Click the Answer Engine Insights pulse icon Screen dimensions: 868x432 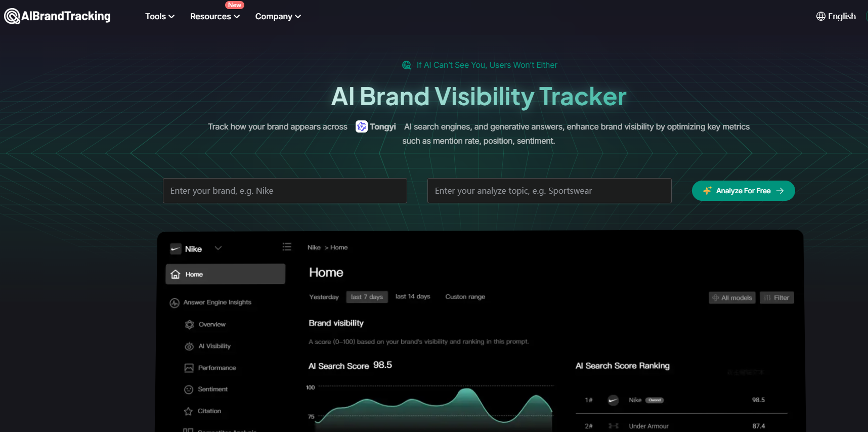[x=175, y=303]
